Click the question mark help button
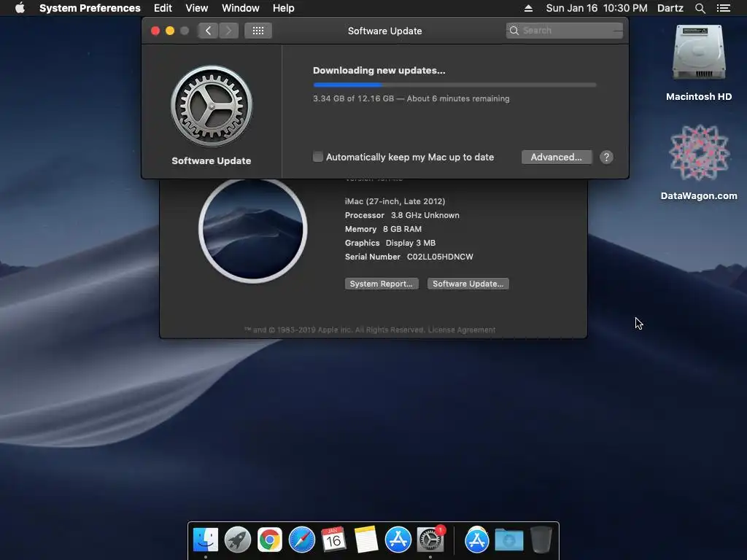This screenshot has width=747, height=560. (606, 157)
